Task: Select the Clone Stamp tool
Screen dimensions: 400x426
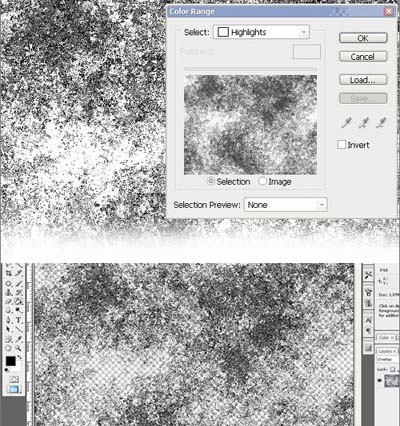Action: [8, 293]
